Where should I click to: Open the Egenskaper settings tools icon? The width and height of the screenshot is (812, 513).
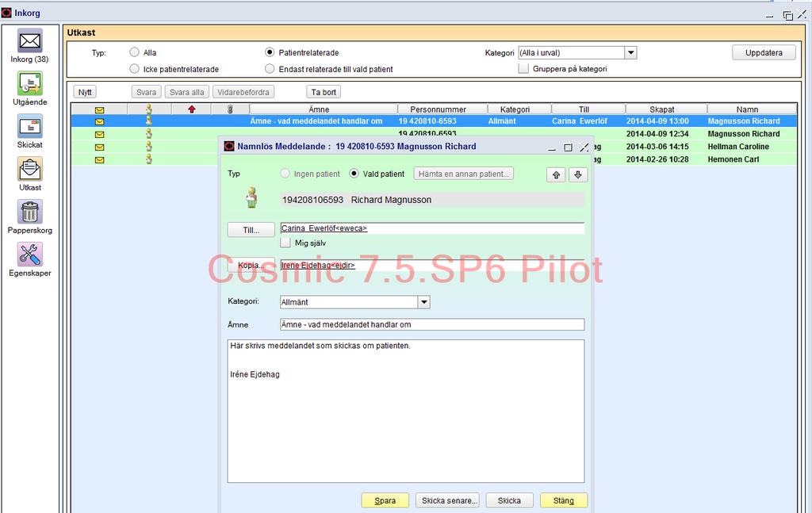[x=30, y=255]
